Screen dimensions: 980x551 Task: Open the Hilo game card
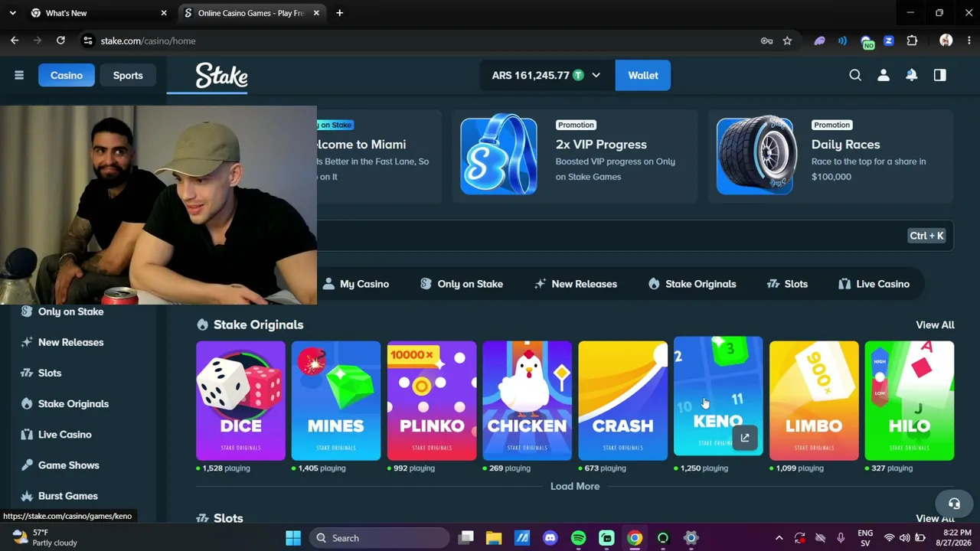pyautogui.click(x=910, y=401)
